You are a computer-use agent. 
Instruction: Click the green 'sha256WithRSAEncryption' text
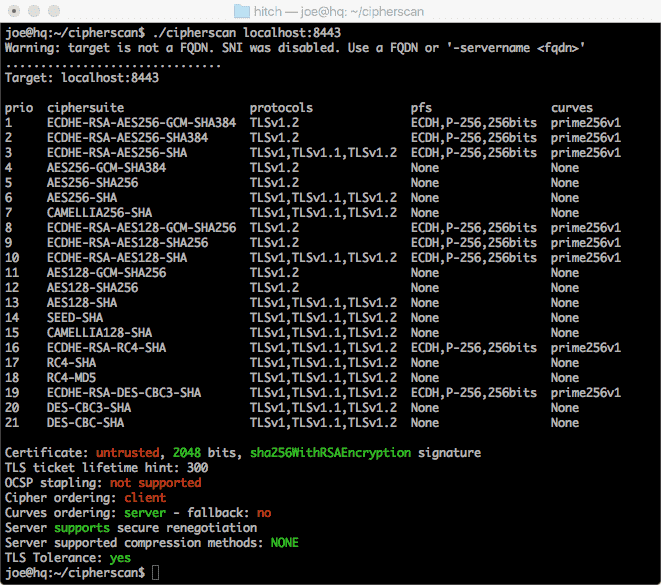(x=330, y=453)
